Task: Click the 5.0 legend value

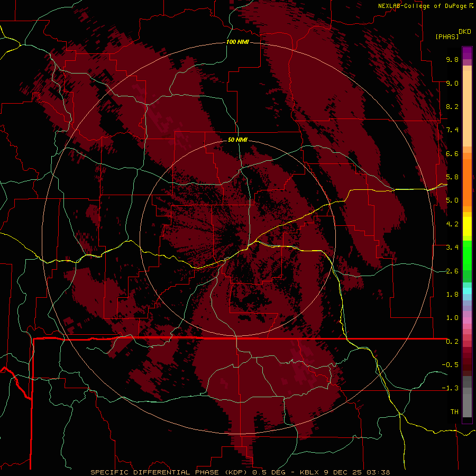Action: [452, 200]
